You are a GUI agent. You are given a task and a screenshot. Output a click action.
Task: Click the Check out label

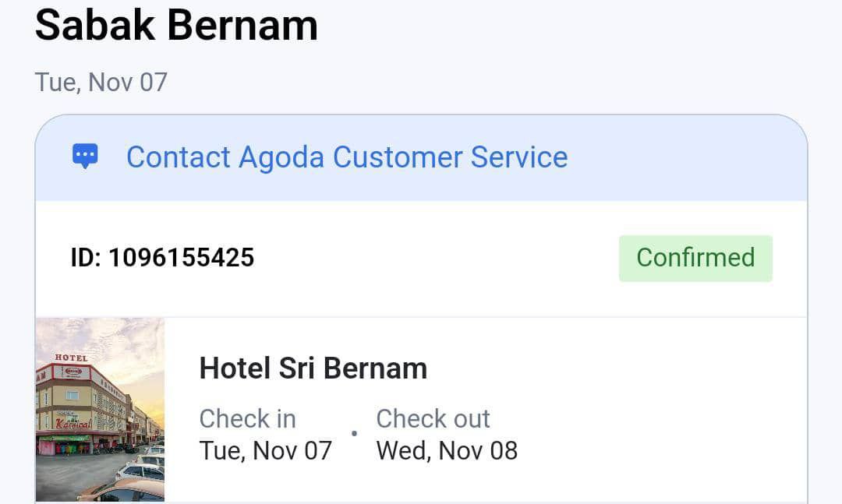point(433,418)
